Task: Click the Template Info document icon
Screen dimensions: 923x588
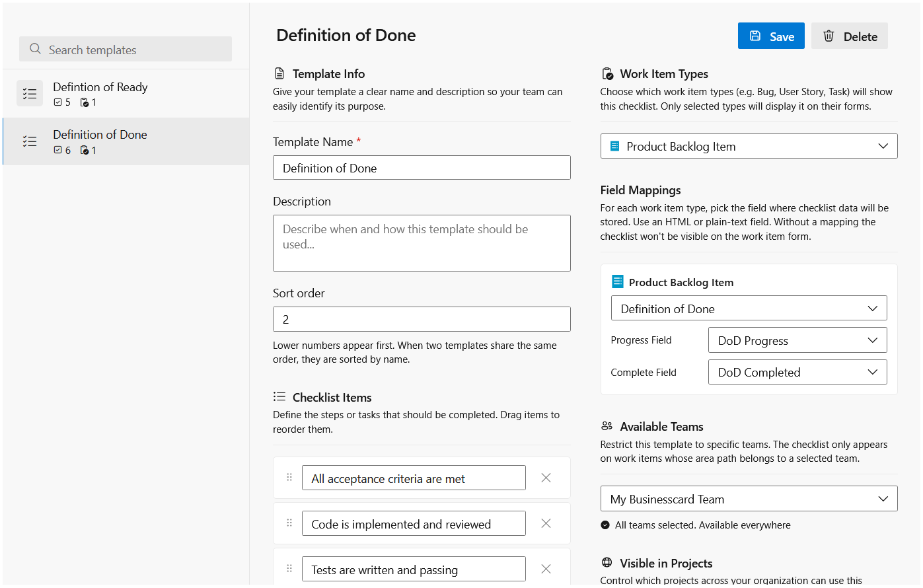Action: click(x=279, y=73)
